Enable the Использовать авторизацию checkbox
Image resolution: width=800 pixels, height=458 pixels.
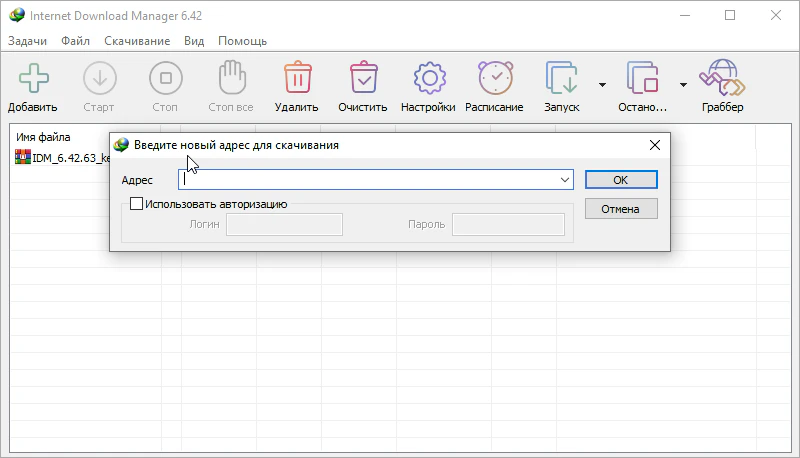(137, 204)
